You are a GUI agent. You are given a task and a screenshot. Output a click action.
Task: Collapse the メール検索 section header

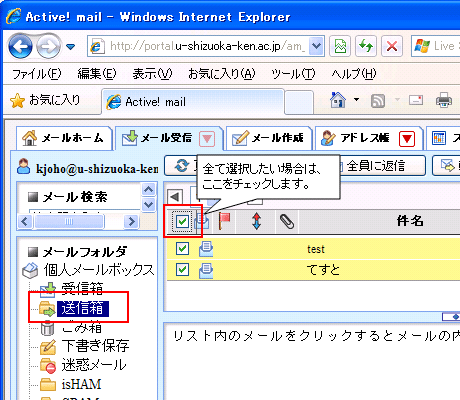(x=68, y=197)
